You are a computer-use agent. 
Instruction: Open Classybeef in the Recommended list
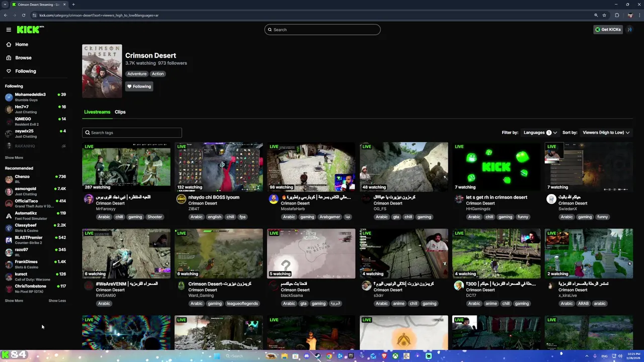point(35,228)
